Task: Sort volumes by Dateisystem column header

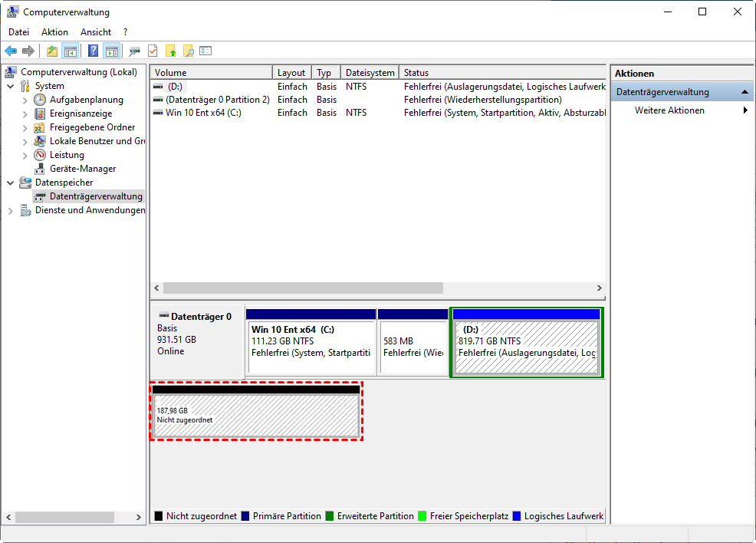Action: [369, 73]
